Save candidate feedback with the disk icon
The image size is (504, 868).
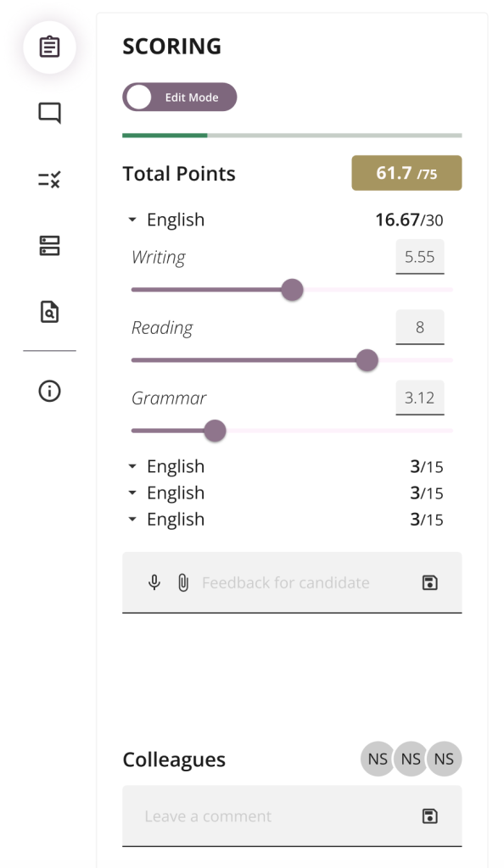[430, 582]
